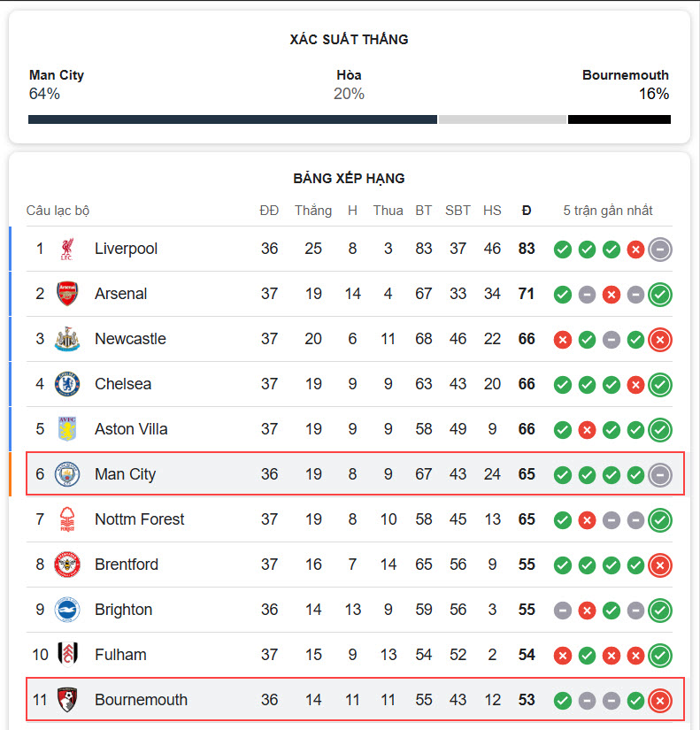Screen dimensions: 700x730
Task: Click the Newcastle club crest
Action: [x=67, y=339]
